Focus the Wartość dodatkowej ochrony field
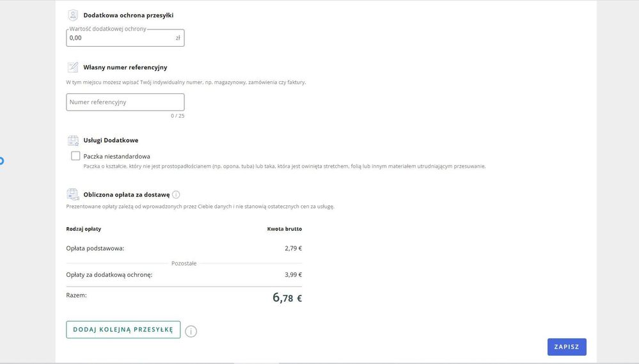 coord(120,38)
